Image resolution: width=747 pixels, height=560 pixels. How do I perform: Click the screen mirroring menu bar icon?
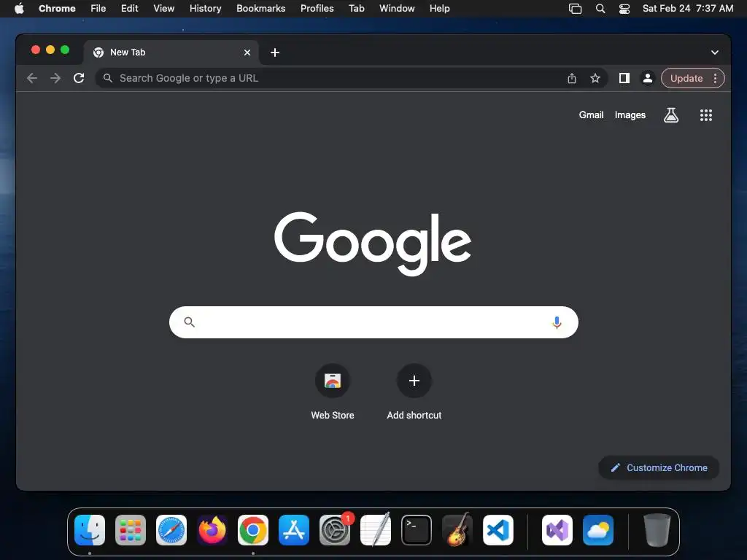click(575, 8)
